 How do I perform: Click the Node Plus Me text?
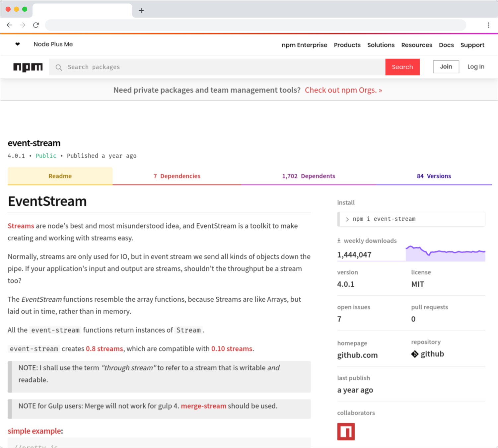click(x=53, y=44)
